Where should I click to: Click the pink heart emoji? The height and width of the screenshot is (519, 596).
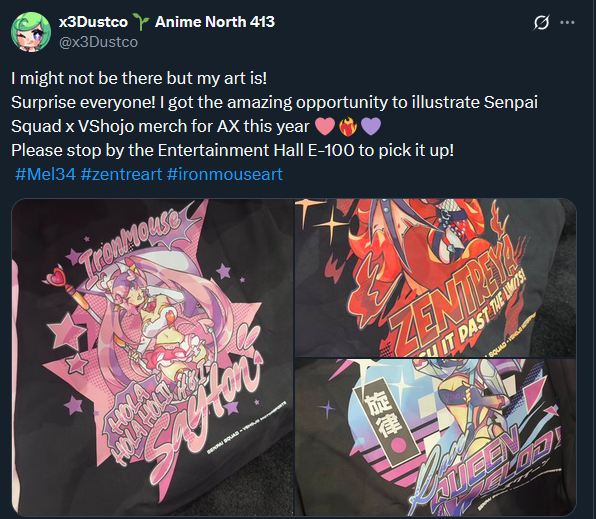325,126
